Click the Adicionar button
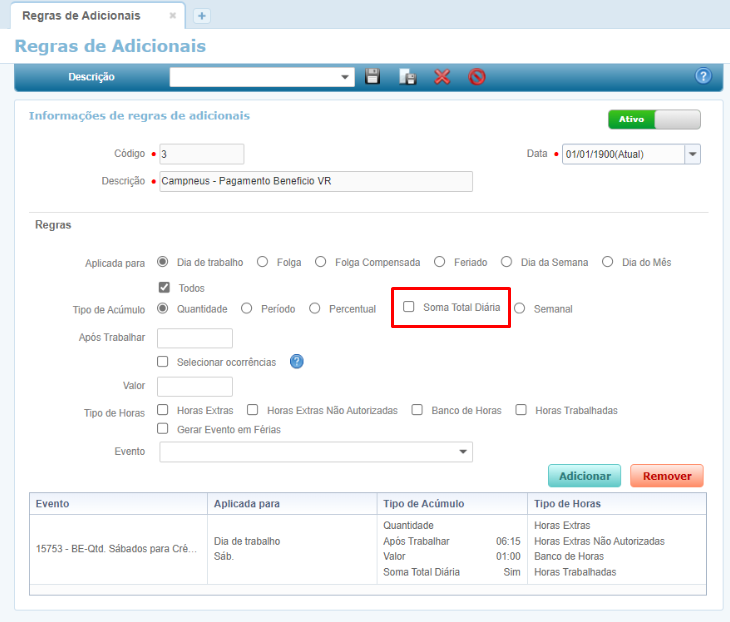Viewport: 730px width, 622px height. coord(584,476)
